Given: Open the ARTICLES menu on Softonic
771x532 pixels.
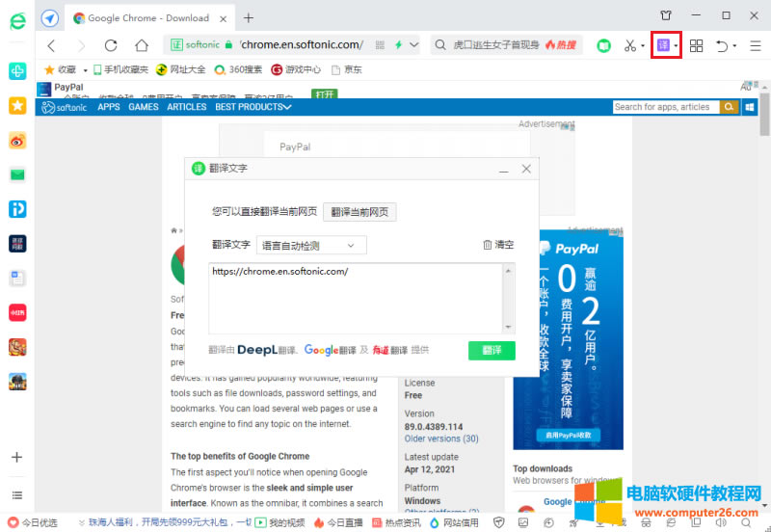Looking at the screenshot, I should [186, 107].
